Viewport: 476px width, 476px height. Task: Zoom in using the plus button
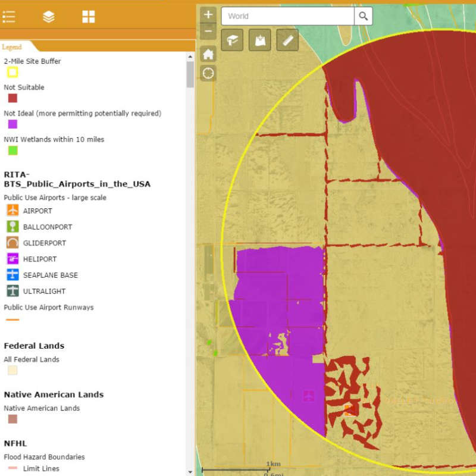[x=208, y=14]
